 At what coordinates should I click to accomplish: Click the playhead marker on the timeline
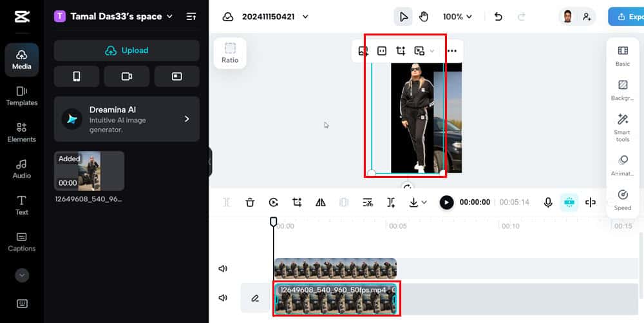click(273, 222)
